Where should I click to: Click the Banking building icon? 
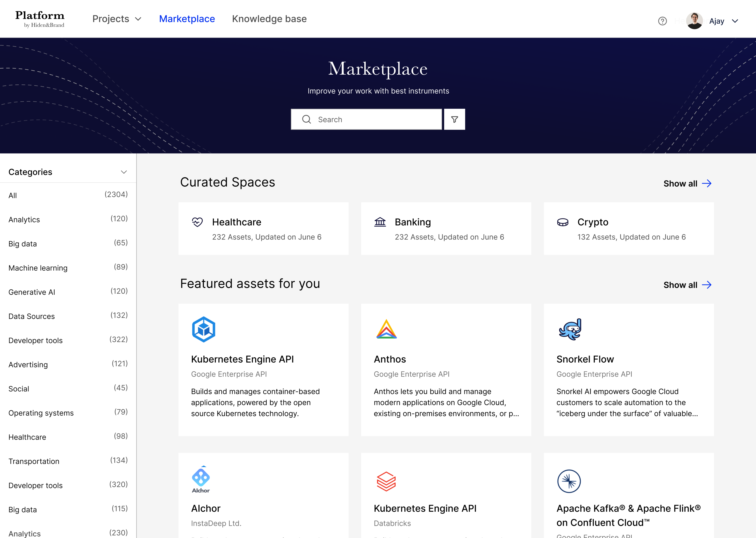pos(380,222)
